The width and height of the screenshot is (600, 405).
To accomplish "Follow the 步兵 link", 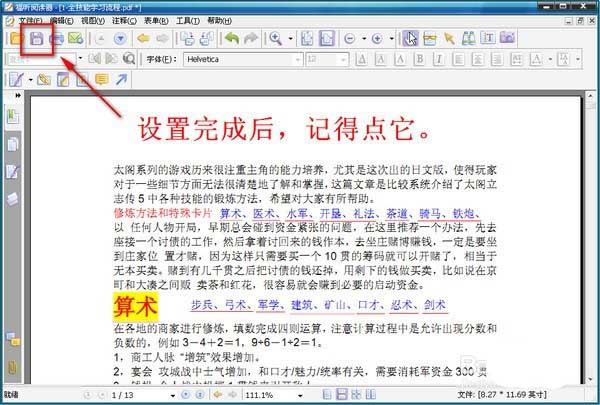I will 202,305.
